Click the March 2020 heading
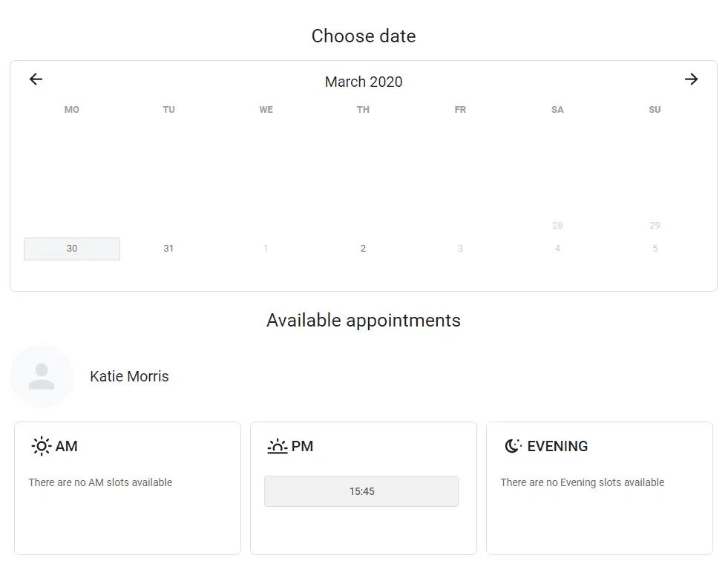Image resolution: width=728 pixels, height=587 pixels. pos(363,82)
